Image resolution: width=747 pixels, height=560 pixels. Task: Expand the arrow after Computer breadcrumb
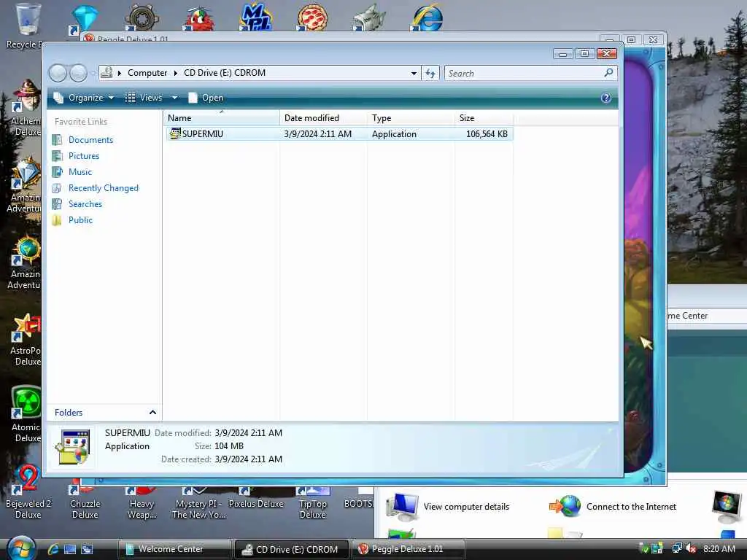(175, 73)
